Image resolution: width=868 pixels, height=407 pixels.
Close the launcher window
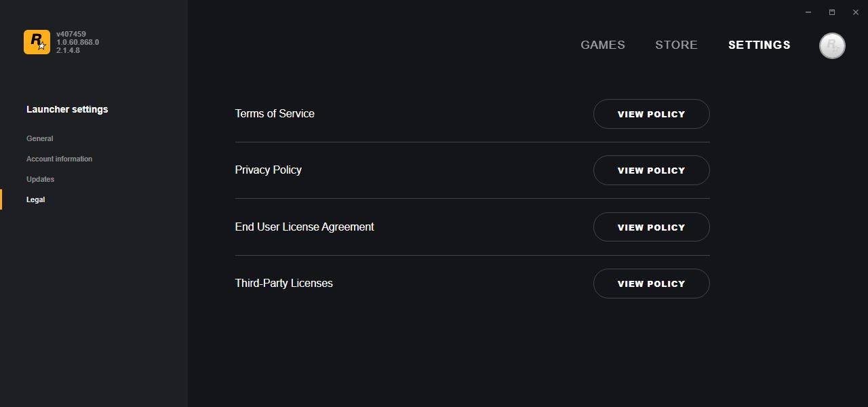[855, 12]
